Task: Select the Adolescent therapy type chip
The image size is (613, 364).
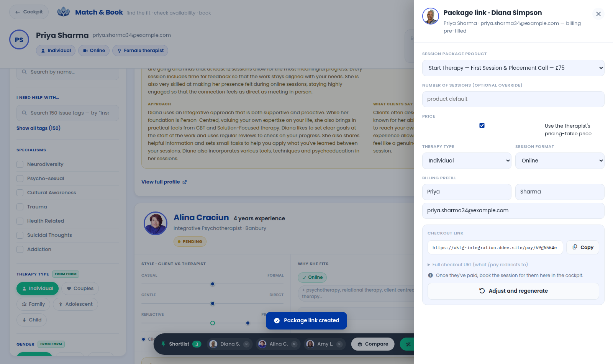Action: (75, 304)
